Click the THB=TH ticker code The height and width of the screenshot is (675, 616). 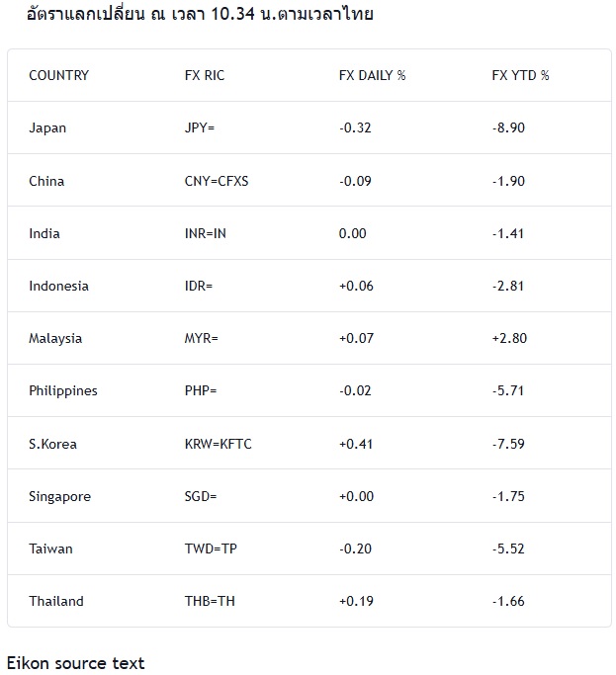click(x=210, y=601)
